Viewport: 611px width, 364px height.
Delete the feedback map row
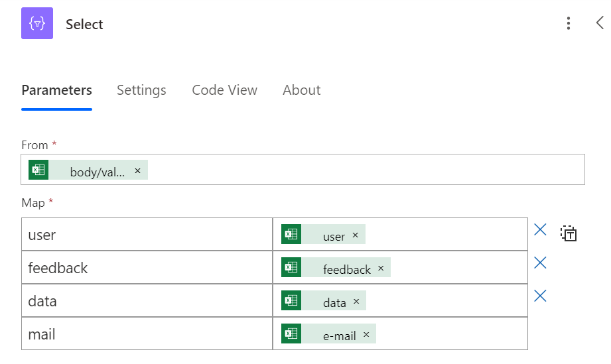(x=540, y=263)
